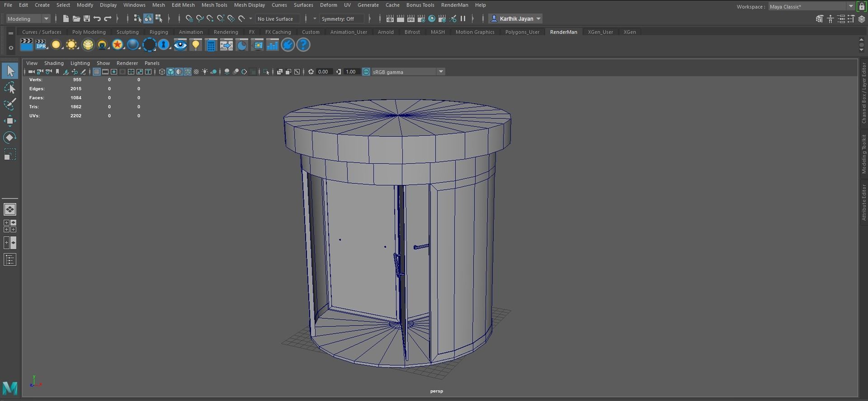Open Render View window icon
Screen dimensions: 868x401
click(x=390, y=19)
